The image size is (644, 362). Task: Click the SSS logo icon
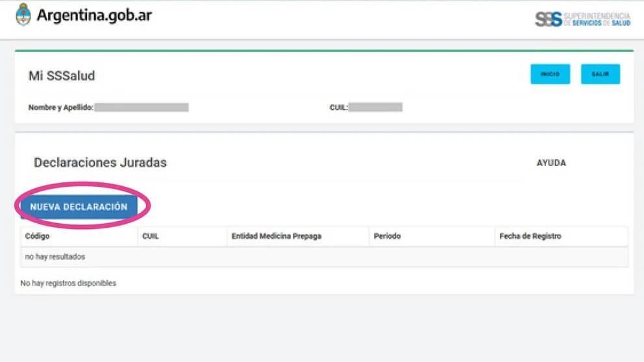(549, 19)
